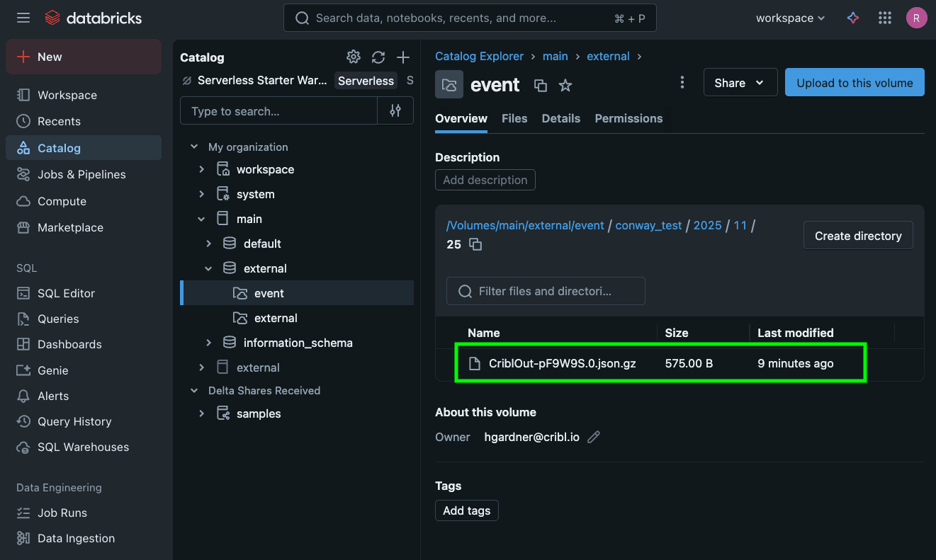Click the catalog settings gear icon

click(x=353, y=57)
